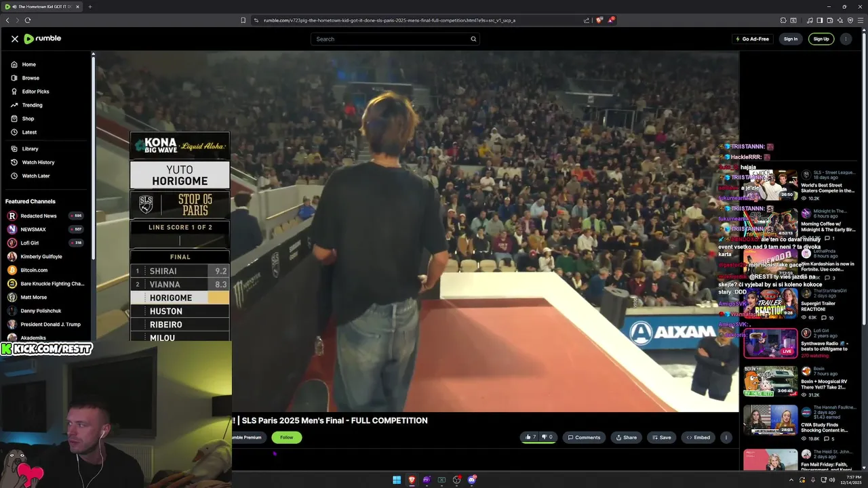868x488 pixels.
Task: Click the Sign Up button
Action: (x=821, y=39)
